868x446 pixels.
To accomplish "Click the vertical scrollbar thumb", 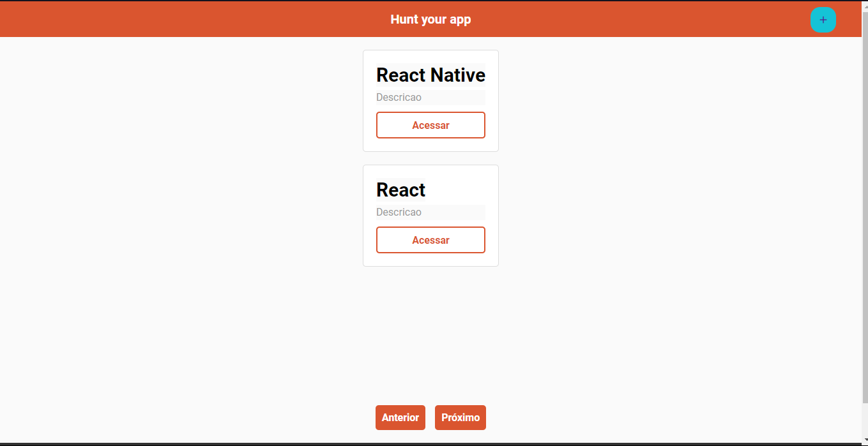I will tap(865, 207).
